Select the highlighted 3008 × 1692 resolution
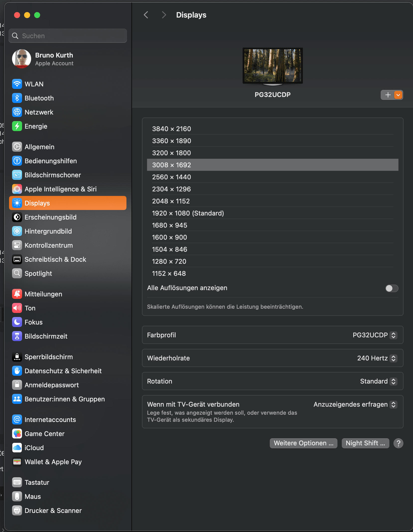This screenshot has width=413, height=532. (x=273, y=165)
